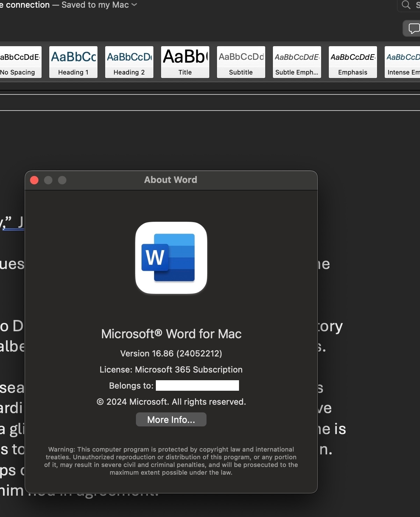Apply the Intense Emphasis style

click(403, 62)
